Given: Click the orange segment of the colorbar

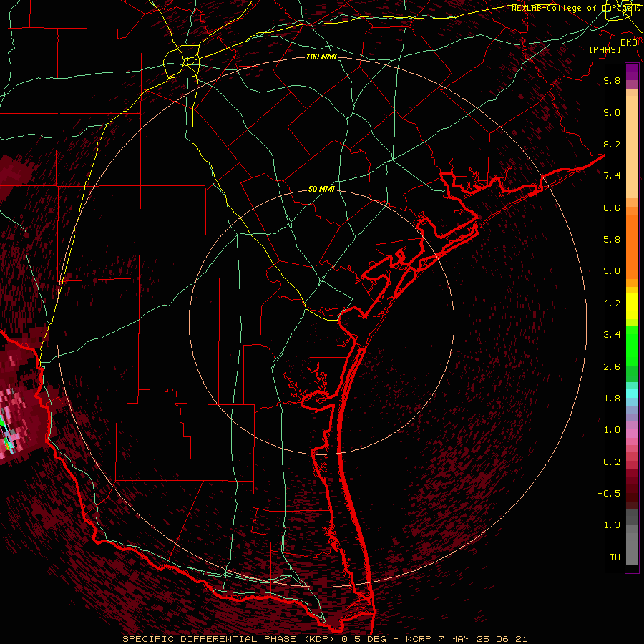Looking at the screenshot, I should [x=632, y=247].
